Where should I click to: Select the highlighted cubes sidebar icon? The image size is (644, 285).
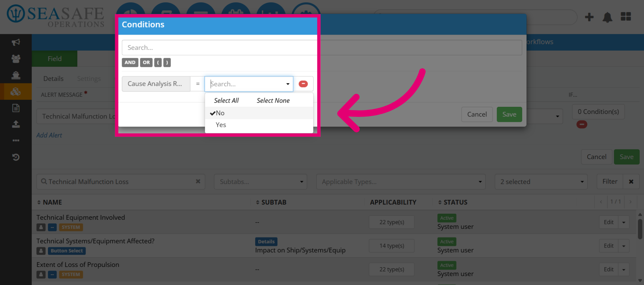[16, 91]
